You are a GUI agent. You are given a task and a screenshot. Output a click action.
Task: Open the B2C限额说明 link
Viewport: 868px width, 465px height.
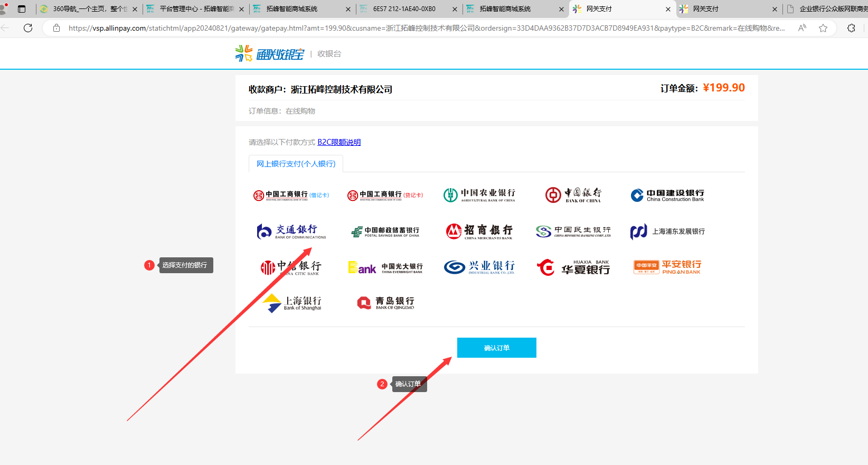(339, 142)
